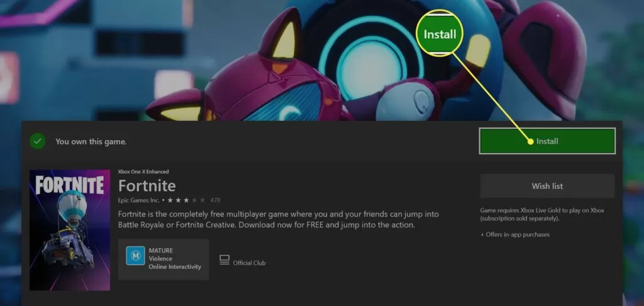Click the Mature rating M badge icon
644x306 pixels.
(x=135, y=256)
